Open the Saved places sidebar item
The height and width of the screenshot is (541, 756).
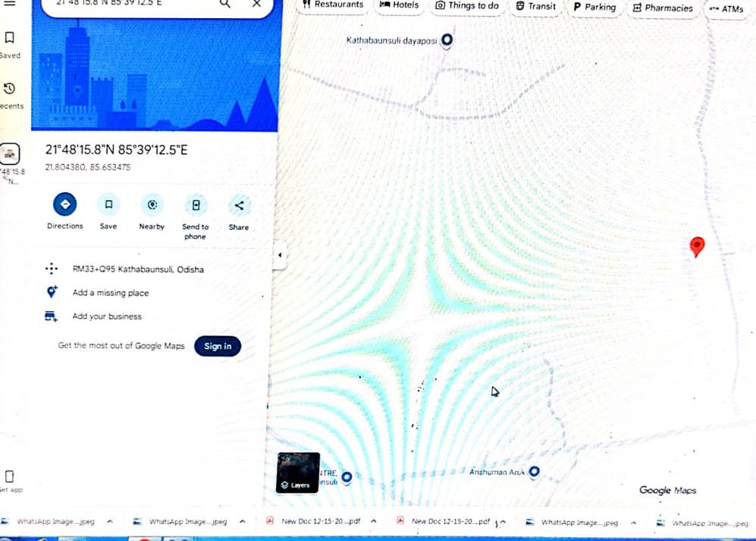(x=10, y=43)
